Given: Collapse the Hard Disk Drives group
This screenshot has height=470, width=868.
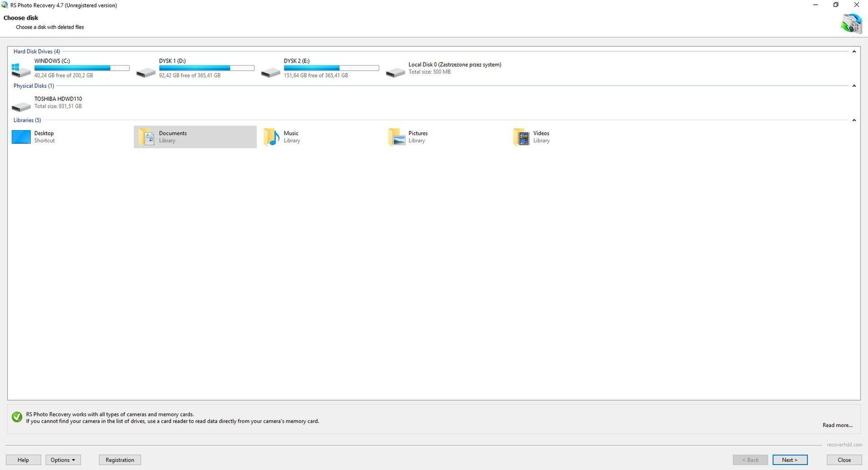Looking at the screenshot, I should 854,51.
